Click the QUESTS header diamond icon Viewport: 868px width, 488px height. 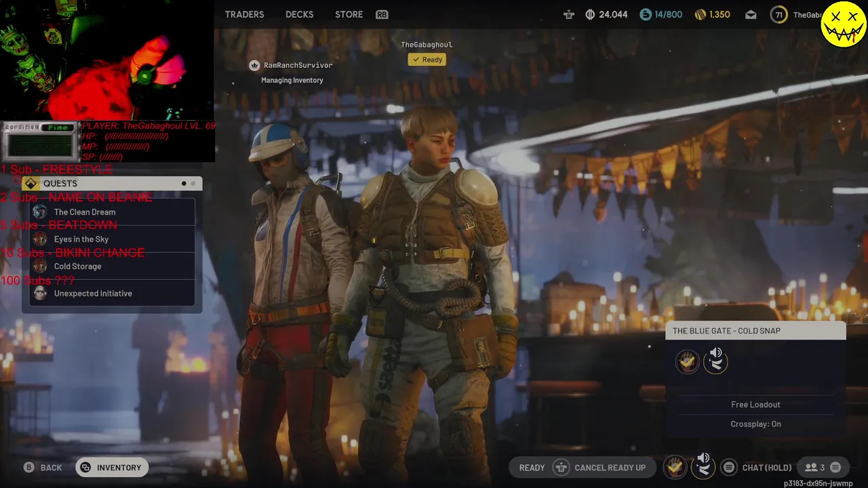31,184
